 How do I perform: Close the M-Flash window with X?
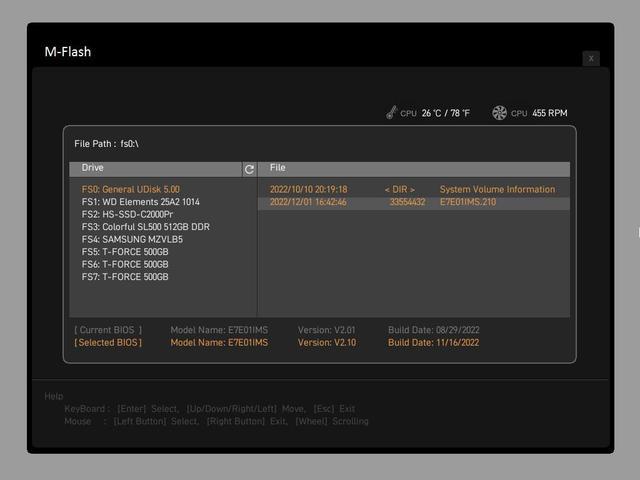591,58
